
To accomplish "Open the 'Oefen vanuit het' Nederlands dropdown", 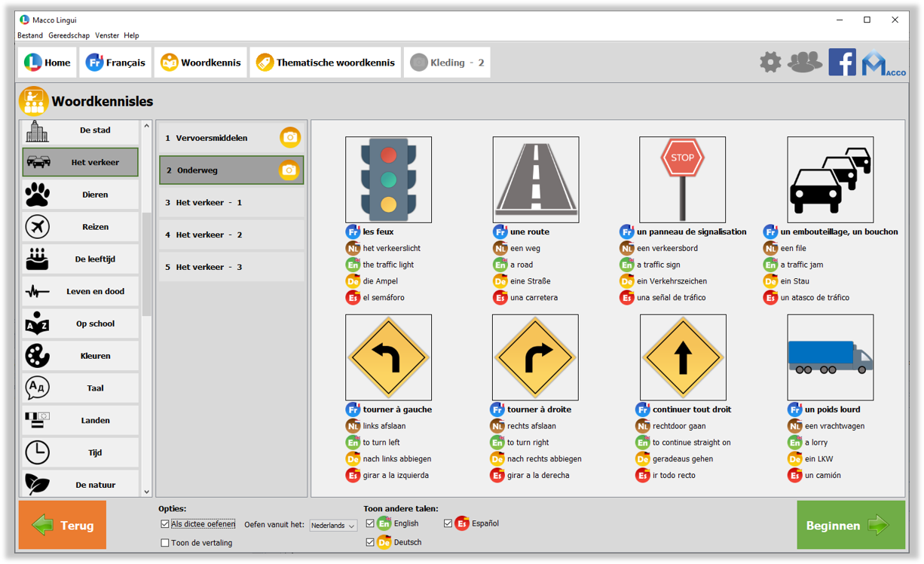I will [x=333, y=526].
